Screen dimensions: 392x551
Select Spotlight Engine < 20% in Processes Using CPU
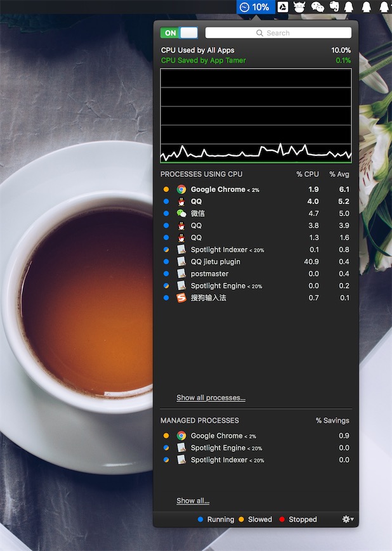[x=226, y=286]
